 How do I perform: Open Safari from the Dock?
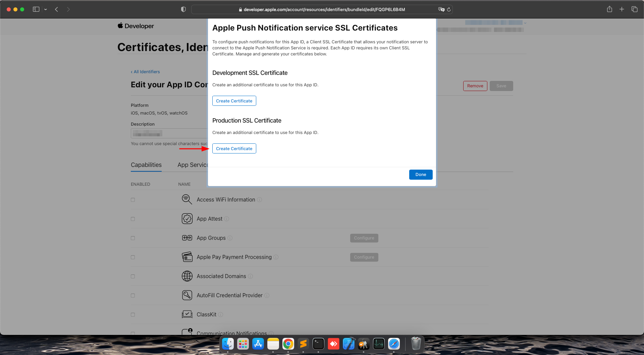[x=394, y=344]
